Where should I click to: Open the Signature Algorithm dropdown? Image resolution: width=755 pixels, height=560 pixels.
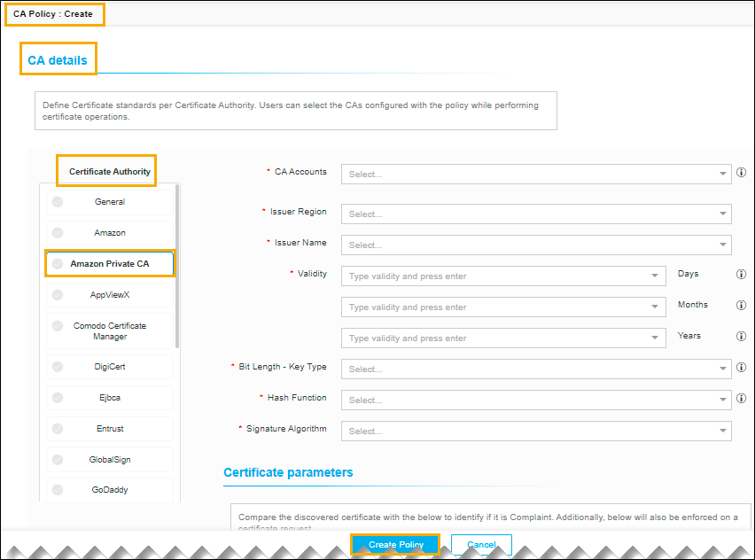[536, 431]
